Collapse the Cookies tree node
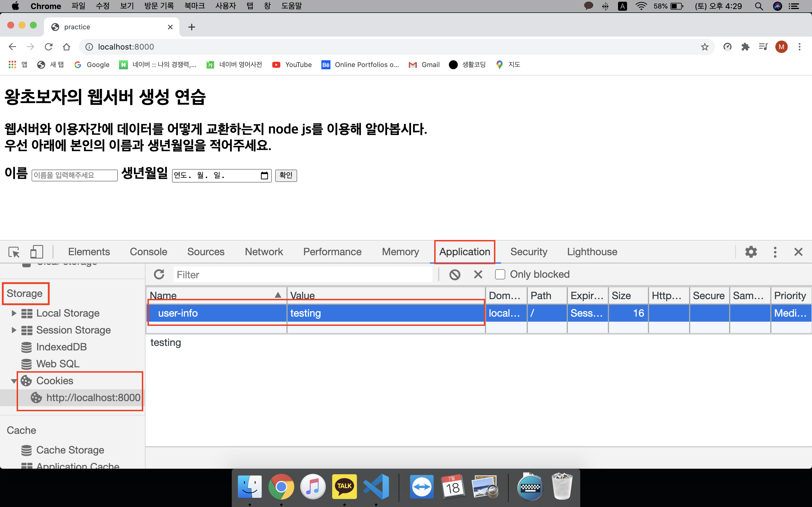Screen dimensions: 812x507 pos(14,381)
